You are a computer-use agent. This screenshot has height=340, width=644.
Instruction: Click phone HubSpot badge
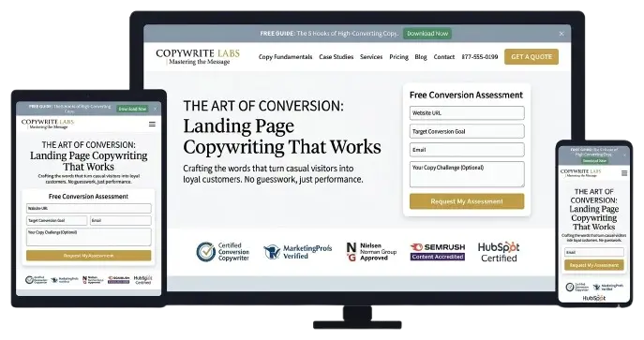pos(593,298)
